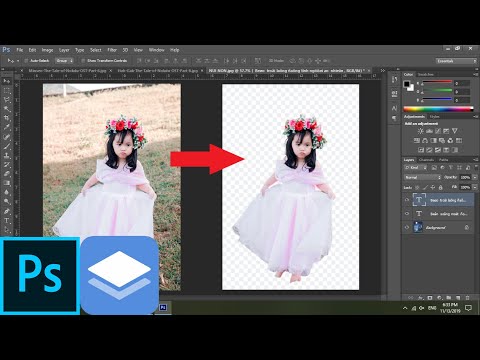Switch to the Styles tab
Image resolution: width=480 pixels, height=360 pixels.
(x=434, y=116)
